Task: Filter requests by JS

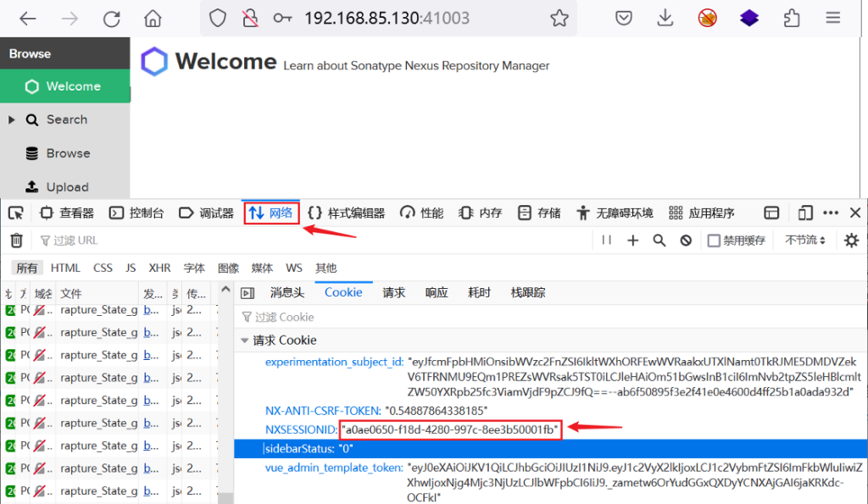Action: click(131, 269)
